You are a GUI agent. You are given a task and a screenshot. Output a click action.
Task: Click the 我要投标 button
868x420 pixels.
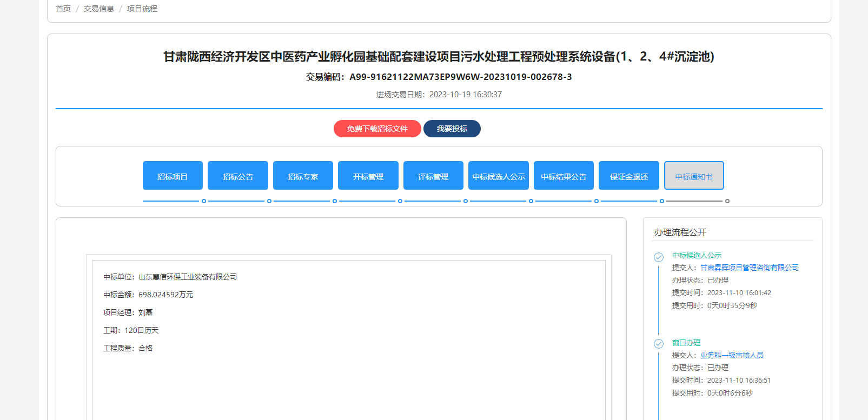[452, 129]
